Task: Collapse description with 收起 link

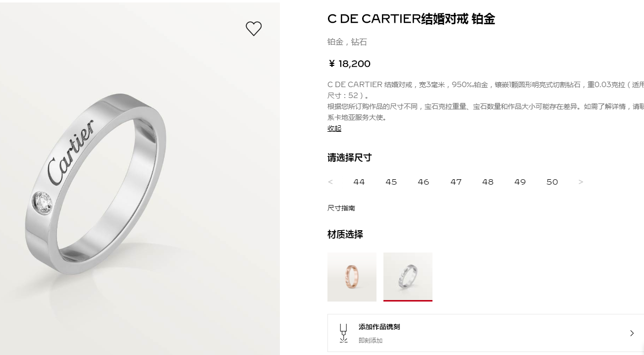Action: [x=334, y=128]
